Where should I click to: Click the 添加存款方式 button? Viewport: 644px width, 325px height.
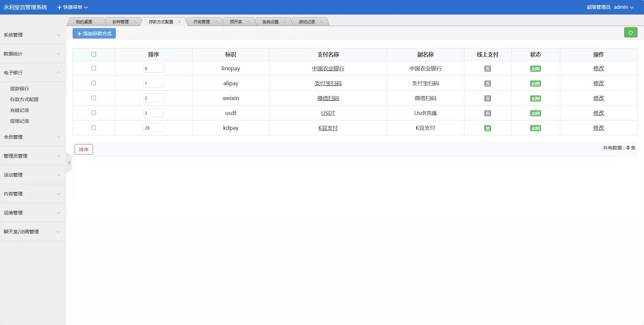[x=94, y=33]
